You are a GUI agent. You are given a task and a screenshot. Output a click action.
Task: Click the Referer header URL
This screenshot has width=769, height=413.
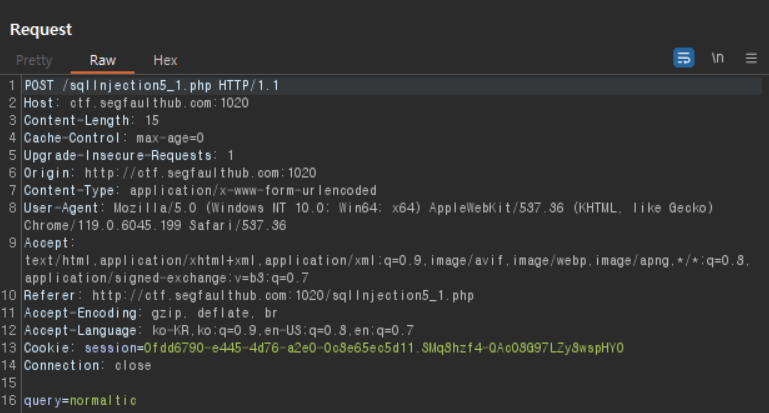click(283, 296)
